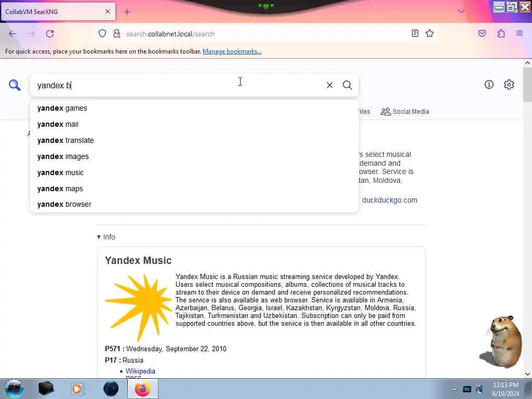
Task: Open the list all tabs chevron
Action: 461,11
